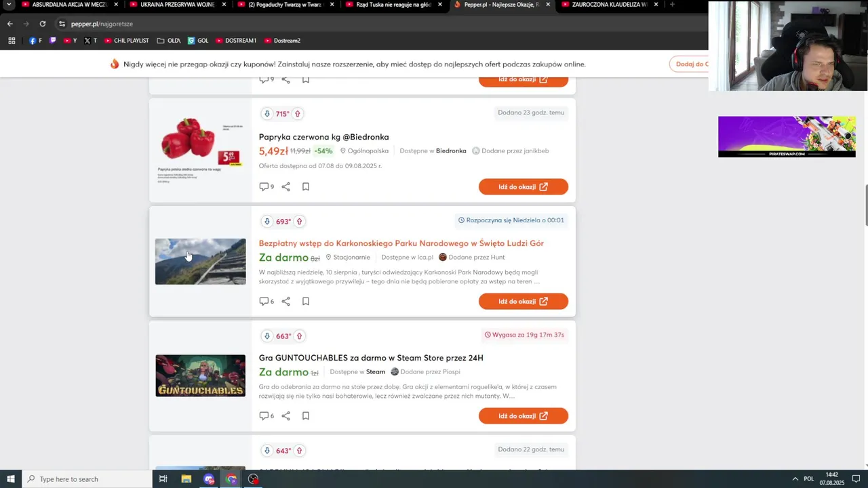Open the tab search dropdown arrow
The height and width of the screenshot is (488, 868).
9,4
